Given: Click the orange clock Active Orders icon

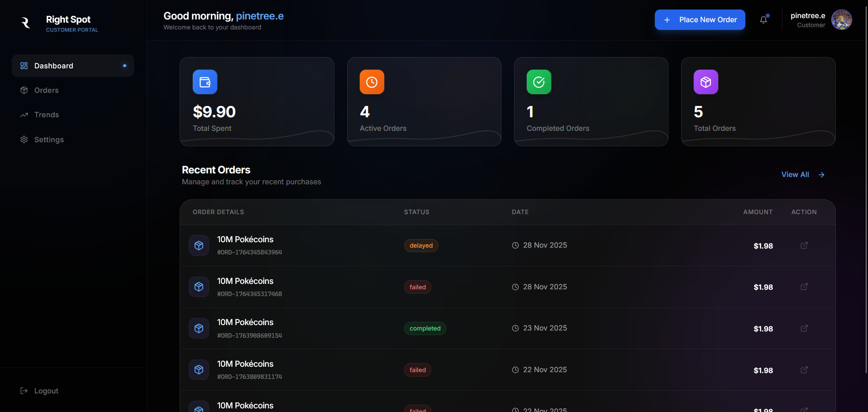Looking at the screenshot, I should tap(372, 82).
